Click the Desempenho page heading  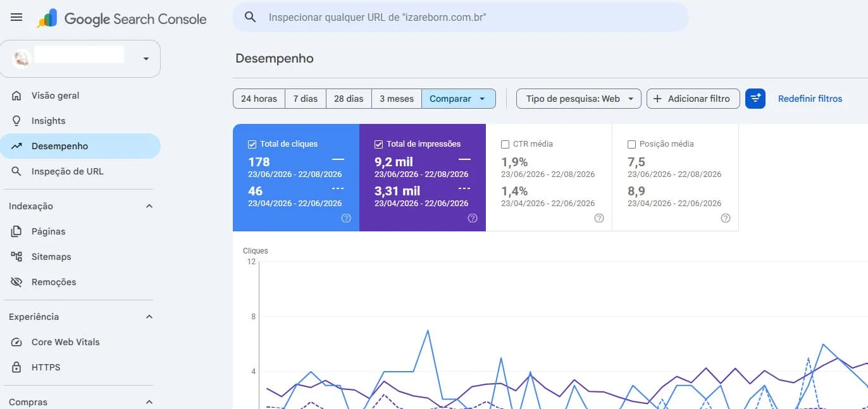(275, 59)
